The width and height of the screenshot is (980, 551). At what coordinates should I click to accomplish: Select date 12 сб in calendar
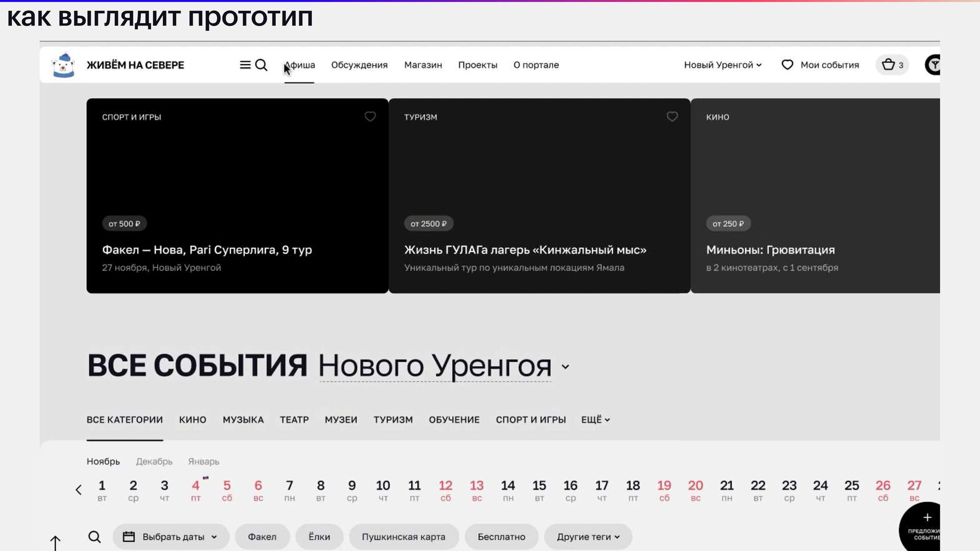446,490
